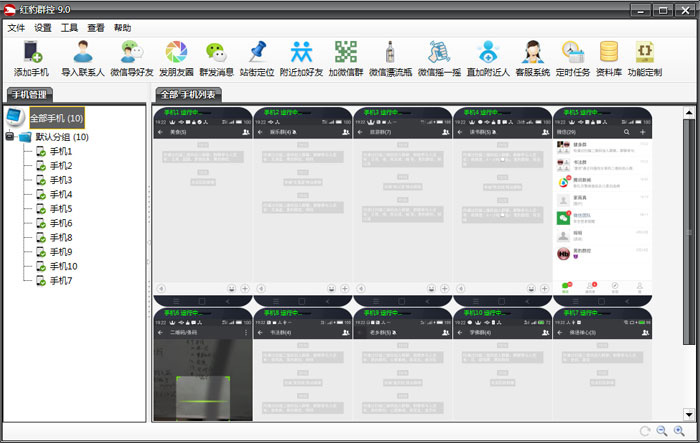Open the 工具 menu
The width and height of the screenshot is (700, 443).
pyautogui.click(x=69, y=28)
